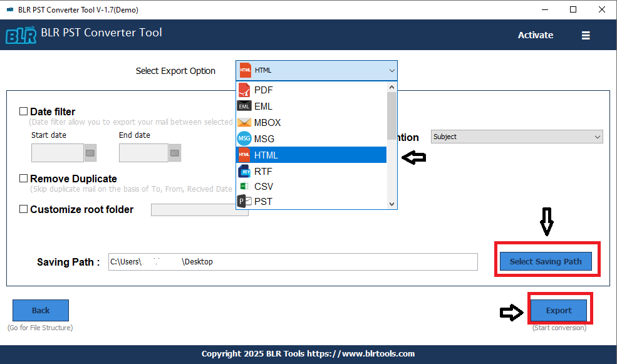Click the PST Outlook icon
This screenshot has width=617, height=364.
point(244,202)
